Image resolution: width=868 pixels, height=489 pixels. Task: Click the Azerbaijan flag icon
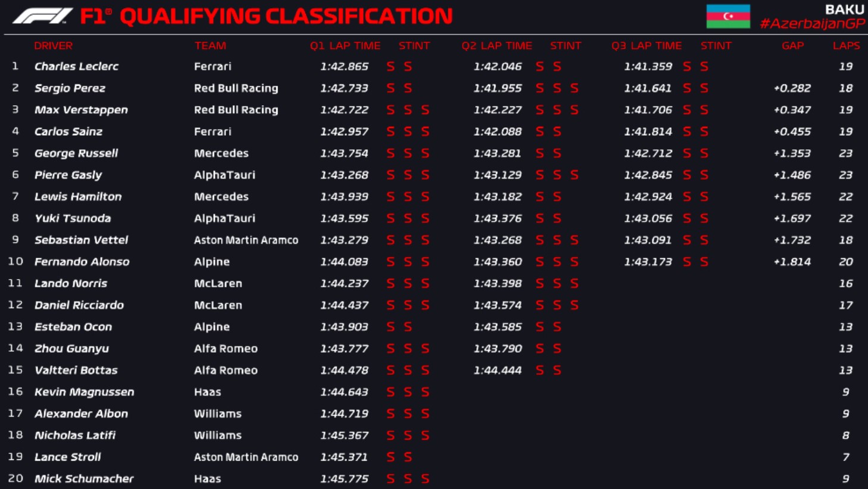(x=728, y=16)
